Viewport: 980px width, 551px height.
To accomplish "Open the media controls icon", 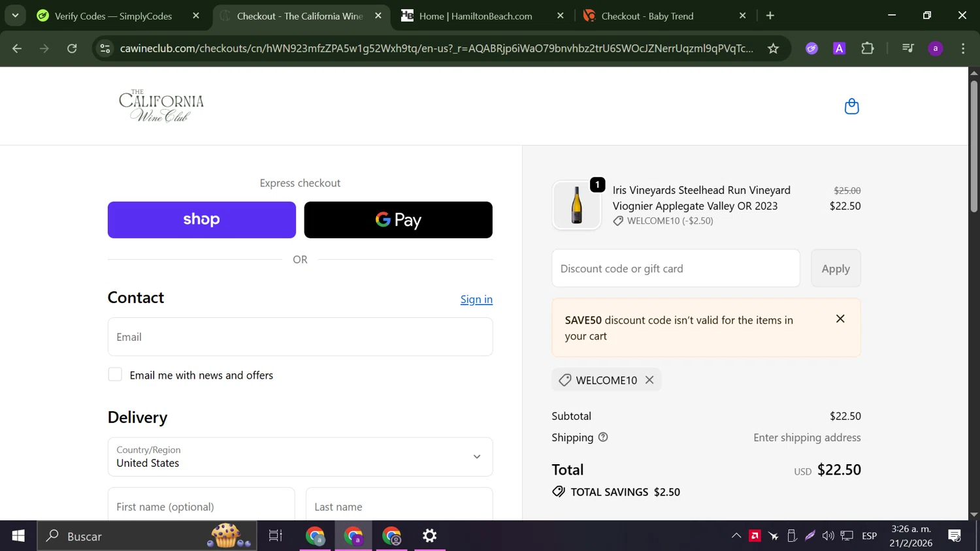I will point(907,48).
